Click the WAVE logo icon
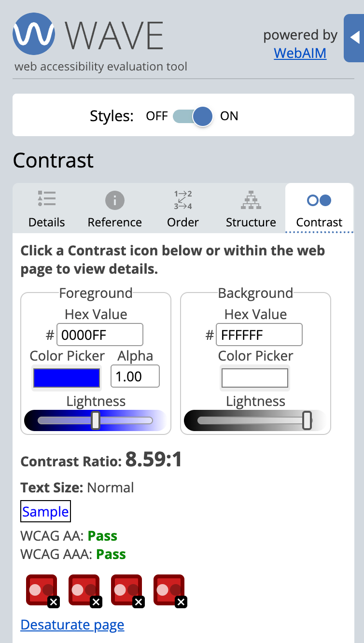The image size is (364, 643). tap(33, 35)
